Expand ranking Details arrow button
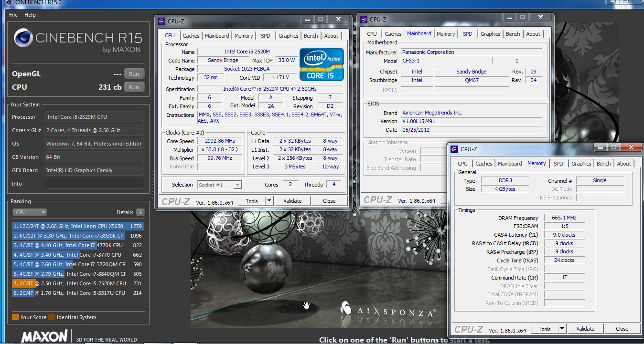Screen dimensions: 644x344 (140, 212)
